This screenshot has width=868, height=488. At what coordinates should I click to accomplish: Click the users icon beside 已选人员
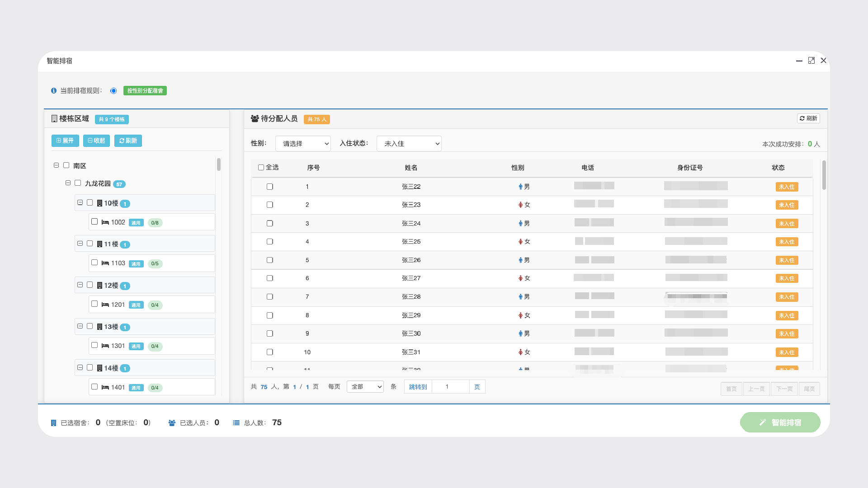point(172,423)
